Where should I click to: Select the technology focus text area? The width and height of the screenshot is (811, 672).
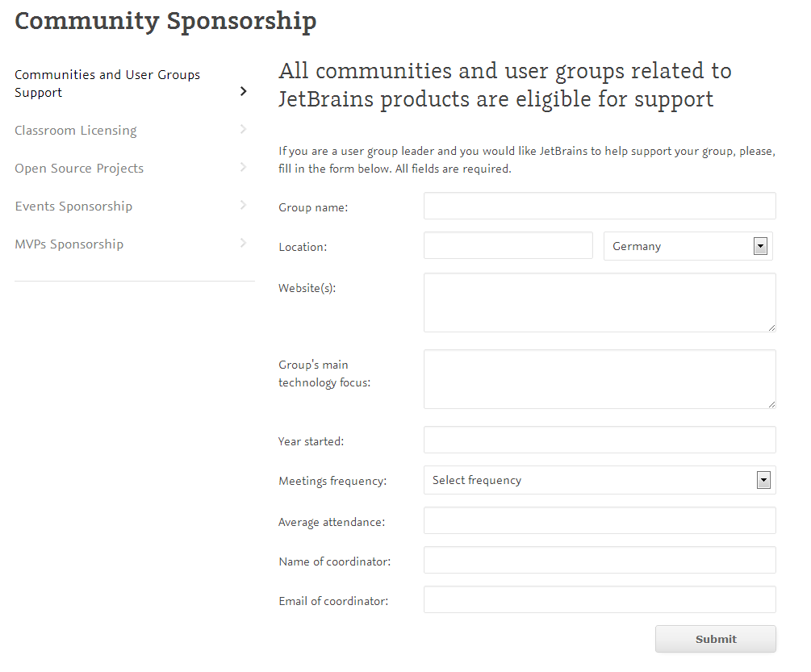point(600,379)
